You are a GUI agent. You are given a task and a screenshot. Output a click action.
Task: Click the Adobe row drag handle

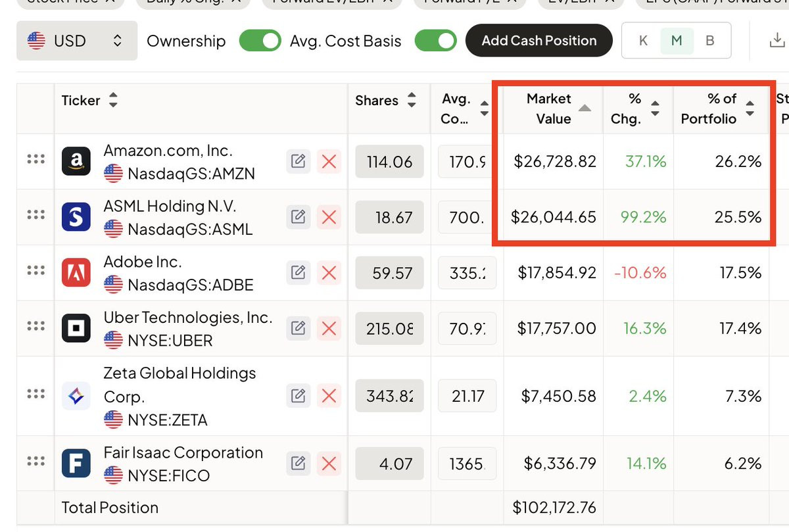tap(36, 270)
